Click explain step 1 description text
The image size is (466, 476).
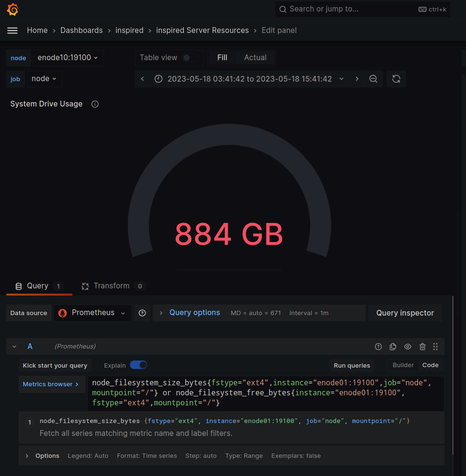point(136,434)
